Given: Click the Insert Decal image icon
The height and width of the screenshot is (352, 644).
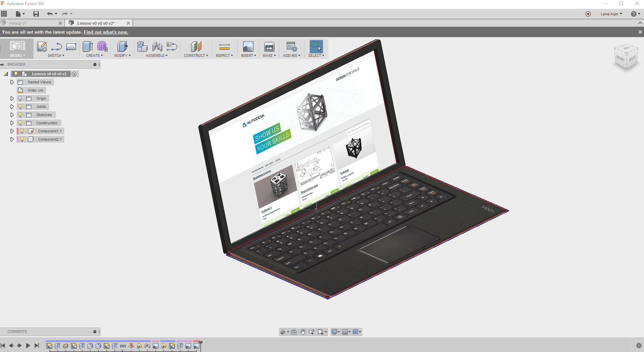Looking at the screenshot, I should 248,47.
